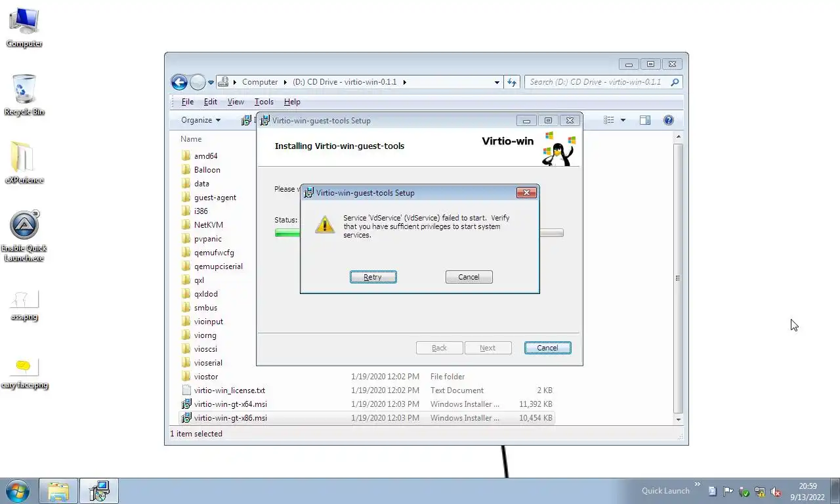
Task: Open the Edit menu
Action: tap(210, 102)
